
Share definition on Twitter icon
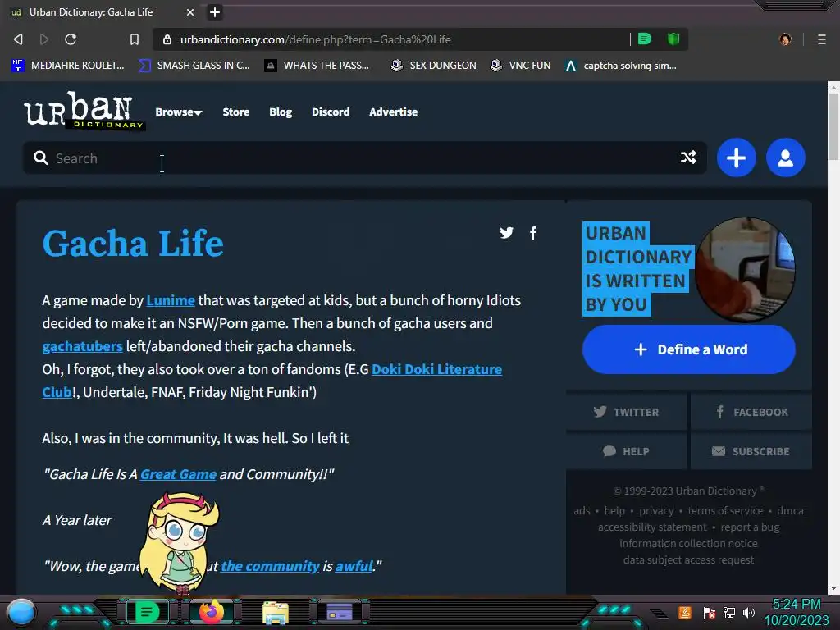pyautogui.click(x=507, y=232)
